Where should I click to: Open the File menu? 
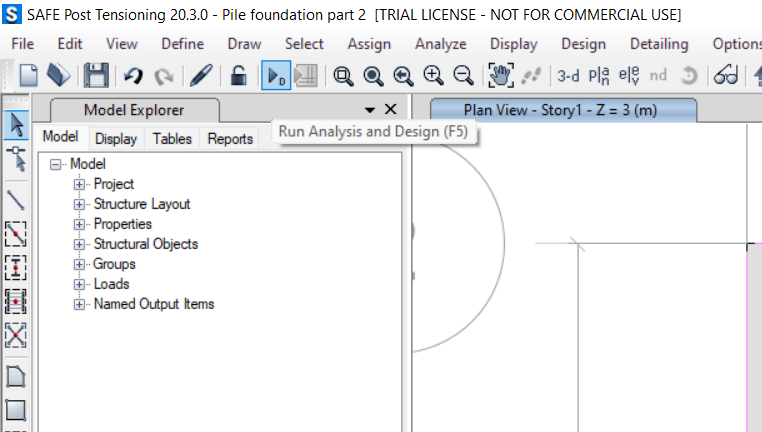coord(22,44)
